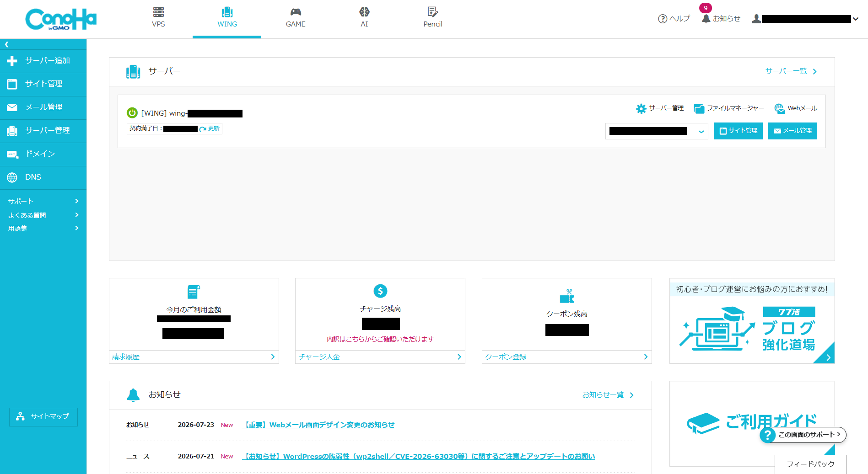Open the domain selection dropdown
The height and width of the screenshot is (474, 868).
pos(657,131)
